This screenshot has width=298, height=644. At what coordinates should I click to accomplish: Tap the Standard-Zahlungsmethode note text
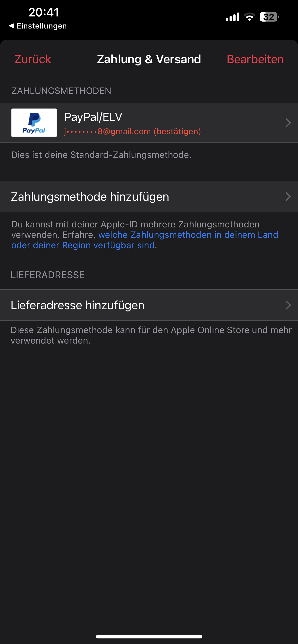(x=101, y=155)
